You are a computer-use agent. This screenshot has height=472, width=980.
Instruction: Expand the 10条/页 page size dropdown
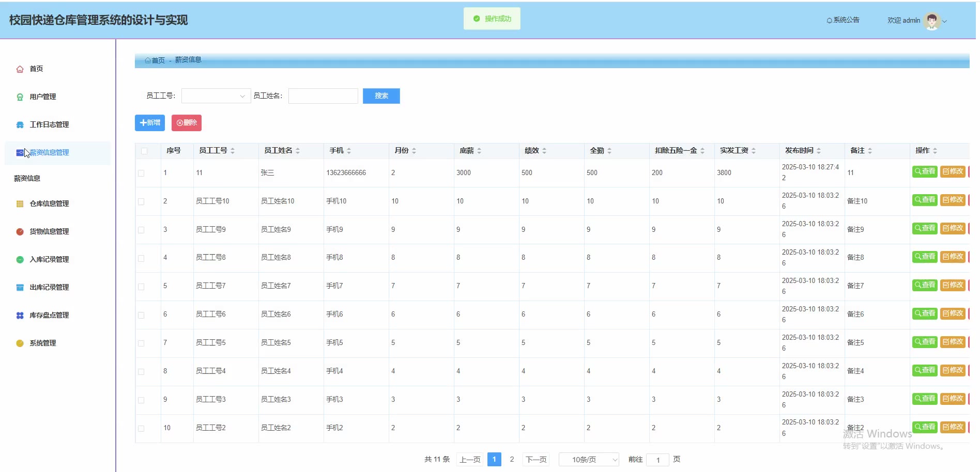589,460
